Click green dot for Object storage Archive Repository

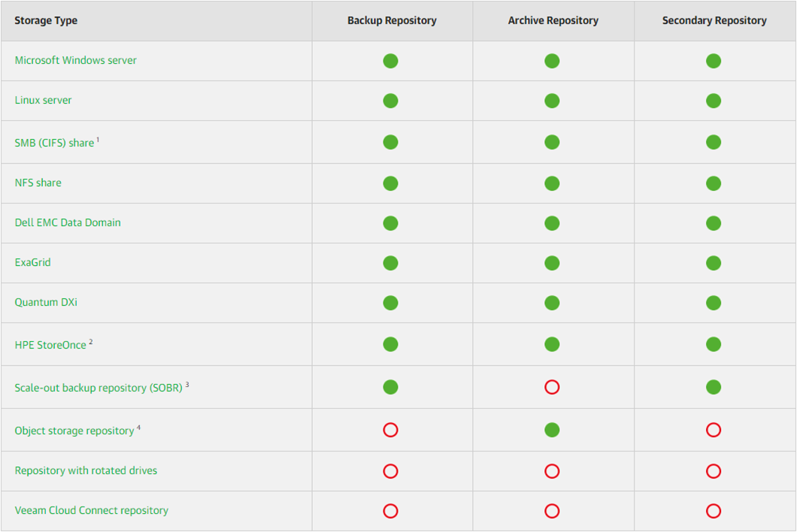coord(552,430)
